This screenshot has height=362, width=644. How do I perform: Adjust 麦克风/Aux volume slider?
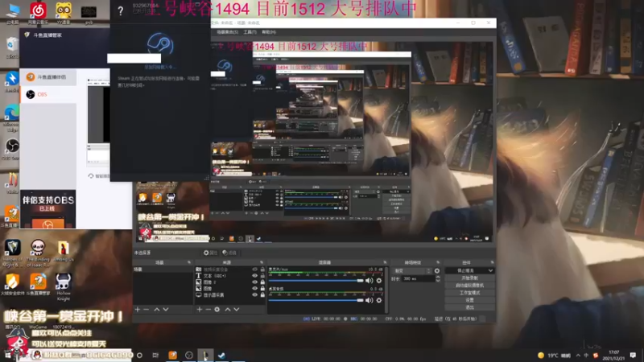click(316, 281)
